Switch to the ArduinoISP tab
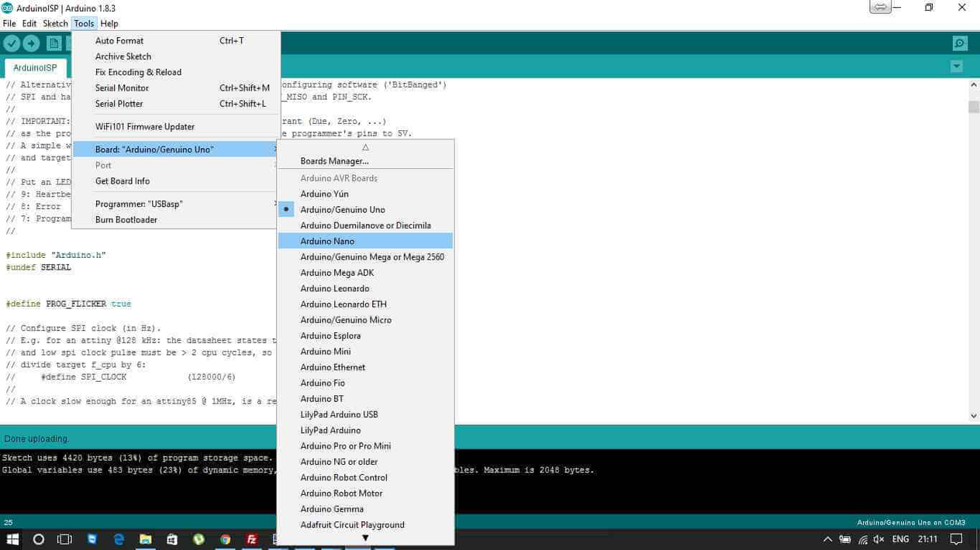 pos(35,67)
